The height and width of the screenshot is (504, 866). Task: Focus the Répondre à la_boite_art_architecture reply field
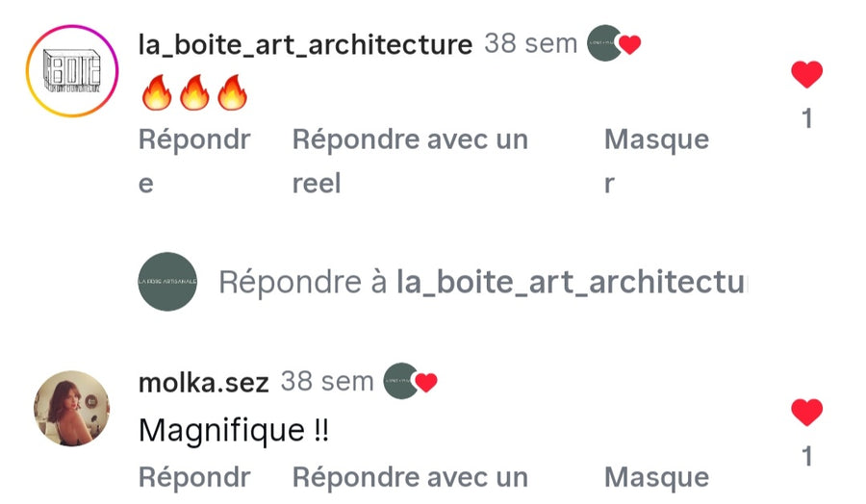(481, 283)
